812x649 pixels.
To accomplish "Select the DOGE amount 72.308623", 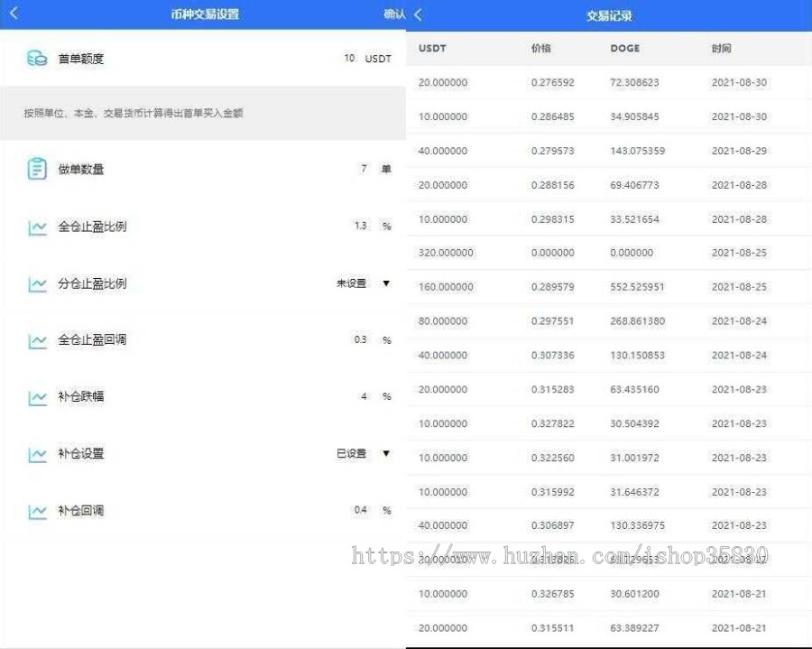I will click(x=634, y=82).
